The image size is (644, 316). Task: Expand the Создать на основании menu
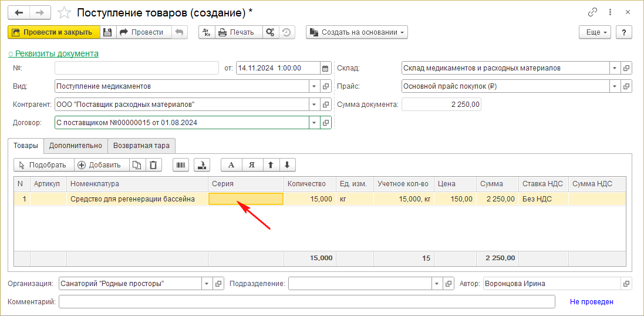point(357,32)
